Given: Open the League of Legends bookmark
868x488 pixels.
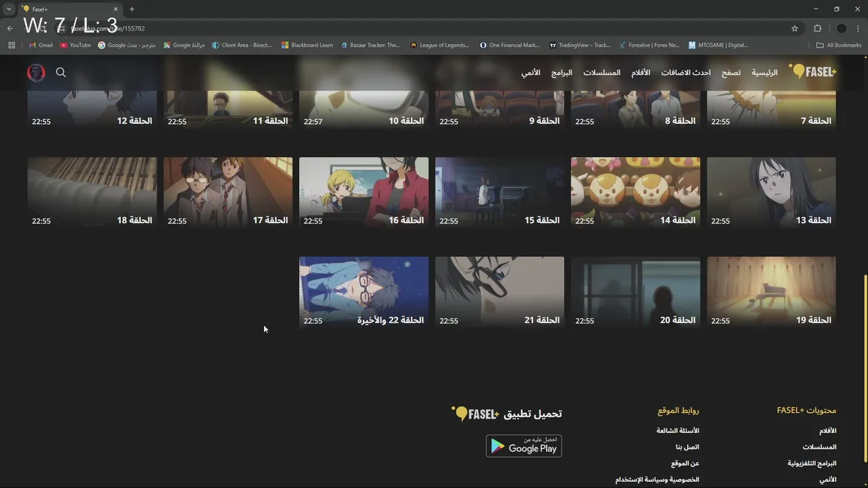Looking at the screenshot, I should [439, 45].
